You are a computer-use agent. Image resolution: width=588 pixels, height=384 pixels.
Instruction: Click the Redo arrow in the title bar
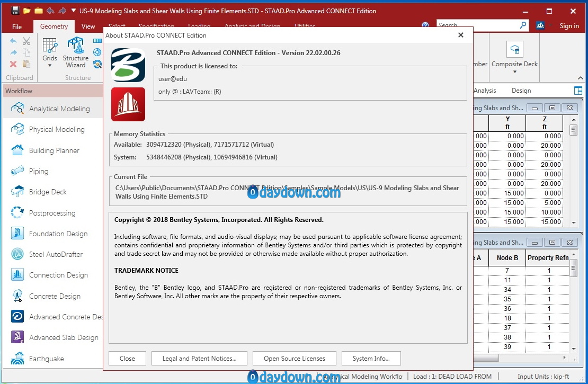coord(63,11)
